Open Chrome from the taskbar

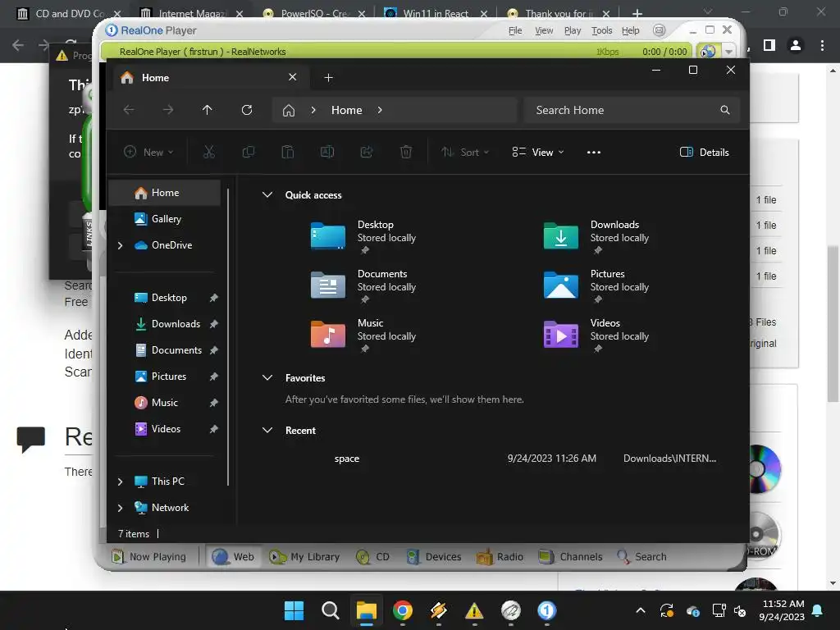[x=402, y=610]
